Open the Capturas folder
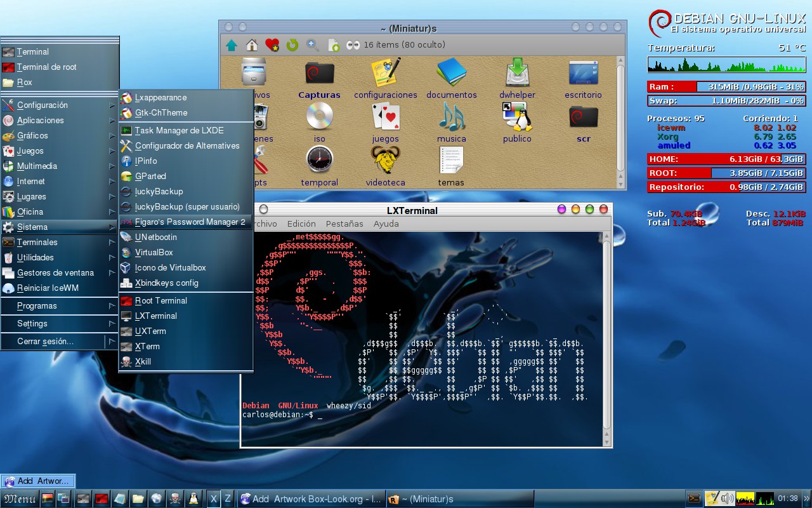Viewport: 812px width, 508px height. 319,79
